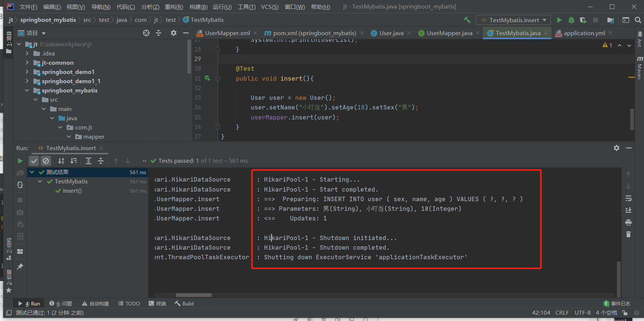Screen dimensions: 644x321
Task: Toggle show ignored tests button
Action: coord(46,161)
